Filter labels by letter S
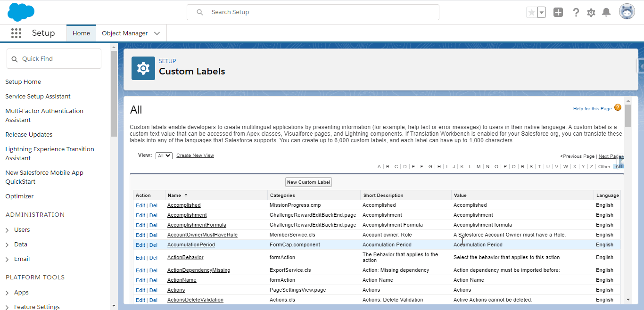The height and width of the screenshot is (310, 644). [x=531, y=167]
